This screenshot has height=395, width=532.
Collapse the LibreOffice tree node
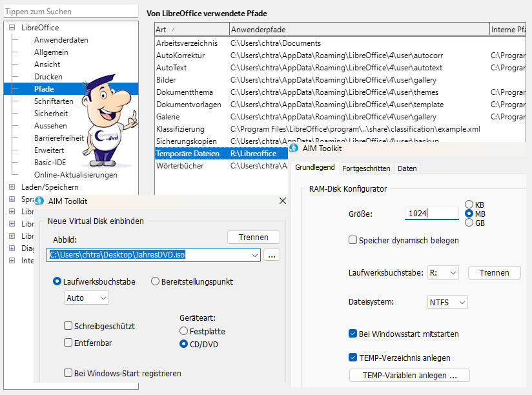(12, 28)
